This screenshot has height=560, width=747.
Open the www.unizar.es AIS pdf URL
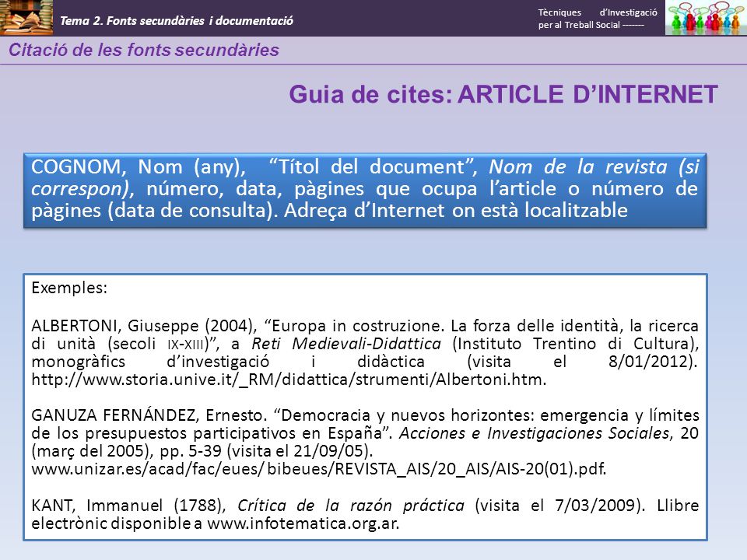[x=319, y=469]
